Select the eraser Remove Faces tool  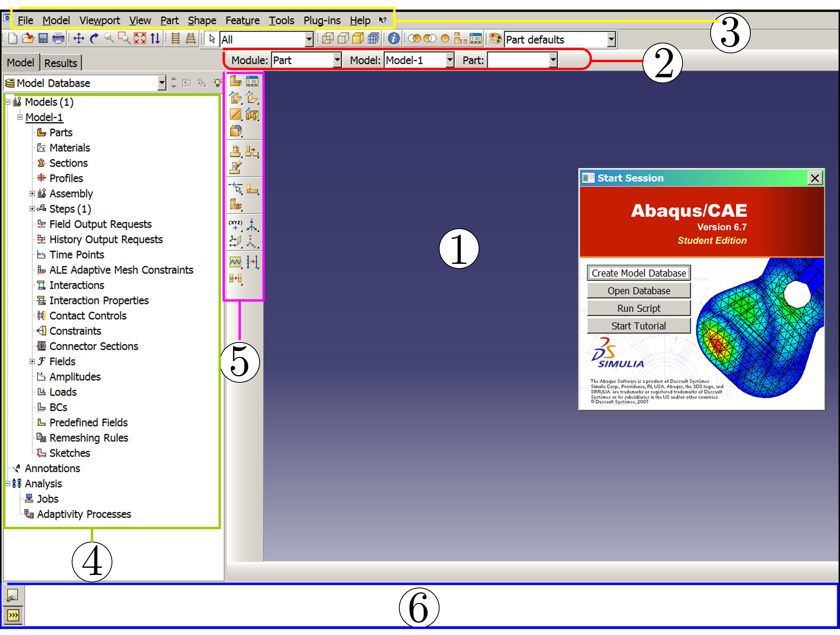pos(235,167)
